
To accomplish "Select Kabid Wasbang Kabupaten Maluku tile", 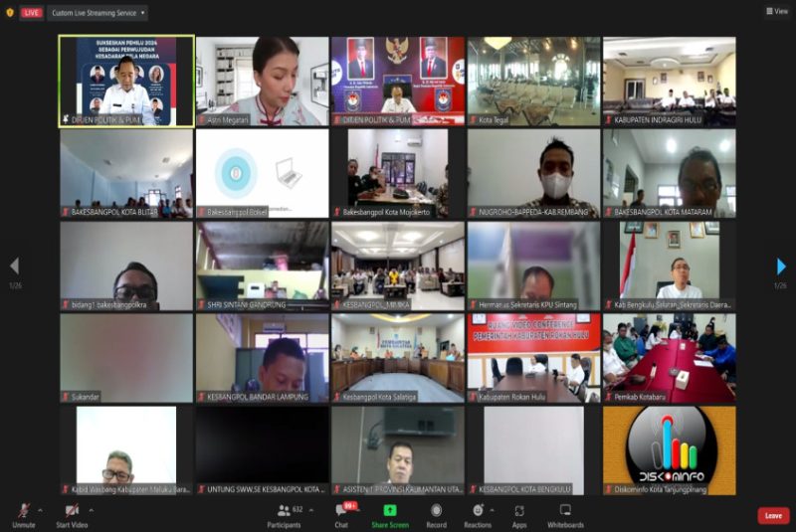I will 126,450.
